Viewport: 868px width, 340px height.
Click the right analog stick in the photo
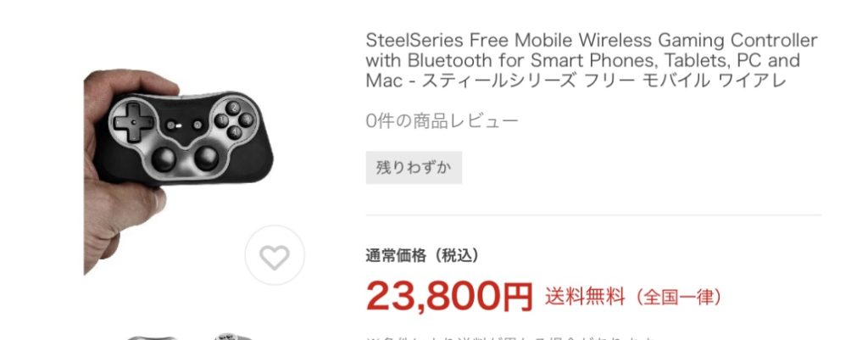pyautogui.click(x=207, y=158)
